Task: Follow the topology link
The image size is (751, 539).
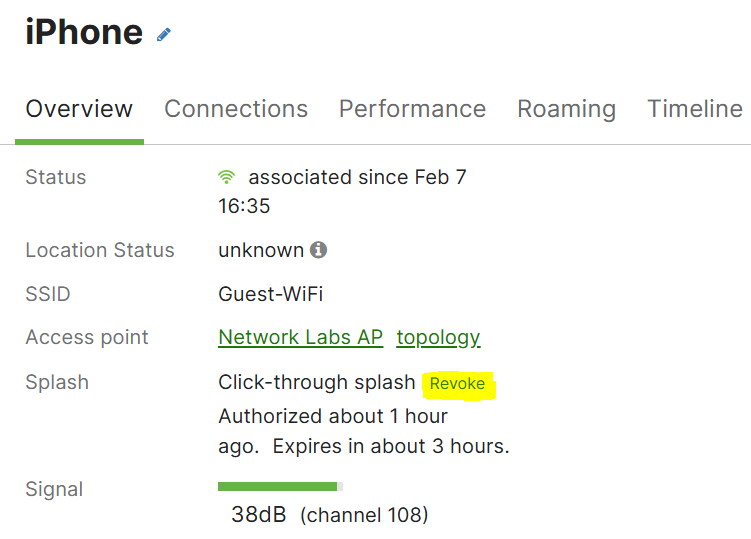Action: [x=438, y=338]
